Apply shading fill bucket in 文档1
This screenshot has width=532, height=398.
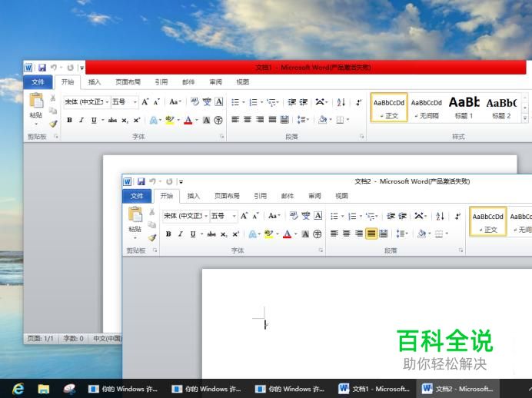(322, 120)
